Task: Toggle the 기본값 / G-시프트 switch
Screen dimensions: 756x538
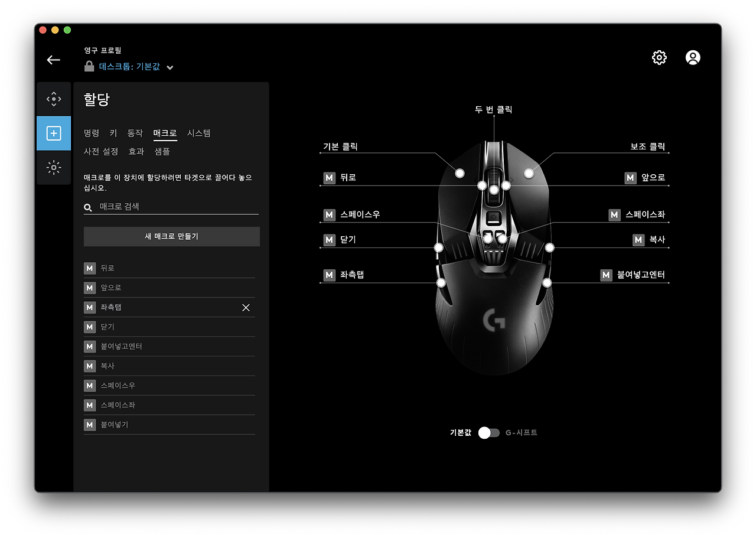Action: click(488, 433)
